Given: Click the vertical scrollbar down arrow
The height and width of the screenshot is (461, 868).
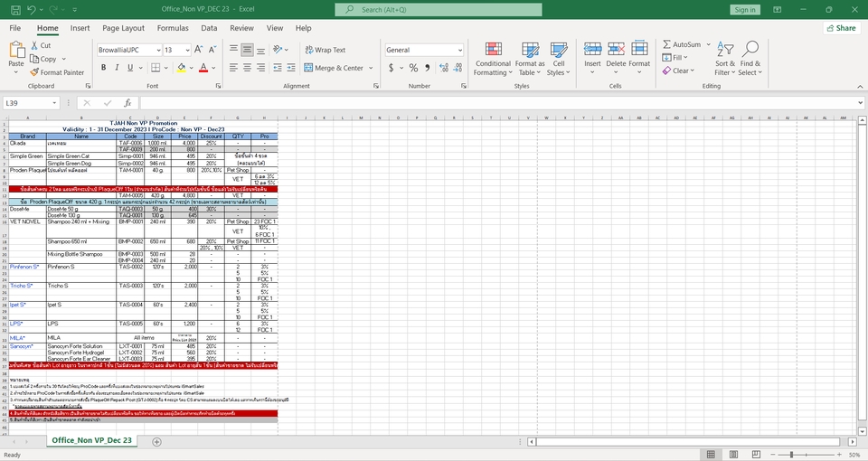Looking at the screenshot, I should tap(862, 431).
